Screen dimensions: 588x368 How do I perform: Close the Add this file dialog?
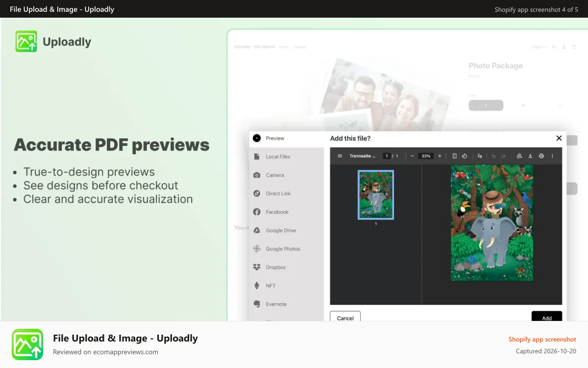(559, 138)
